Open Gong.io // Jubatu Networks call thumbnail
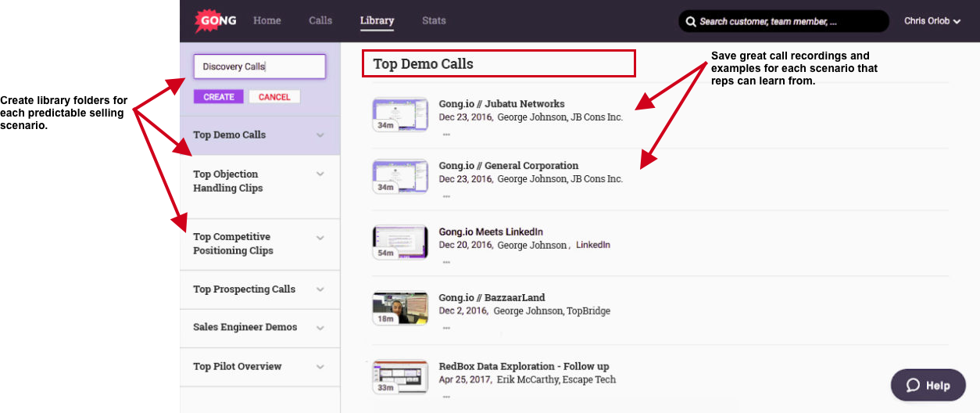 (x=400, y=114)
